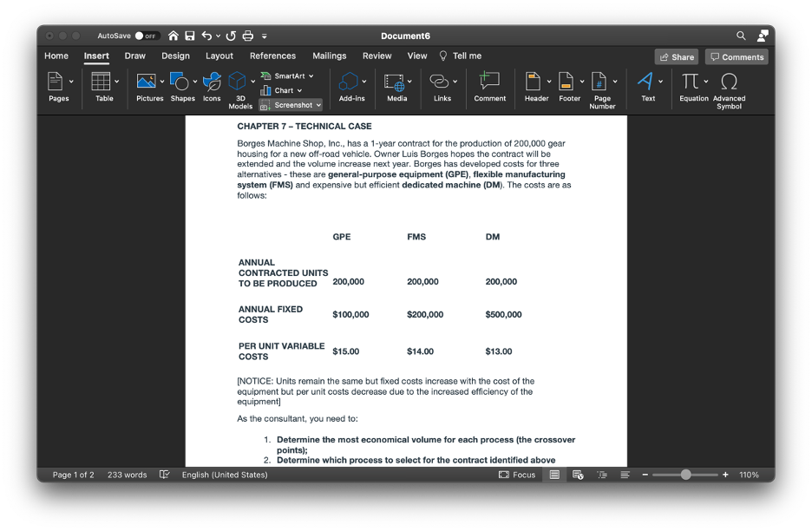Save the document with floppy disk icon

click(x=190, y=36)
